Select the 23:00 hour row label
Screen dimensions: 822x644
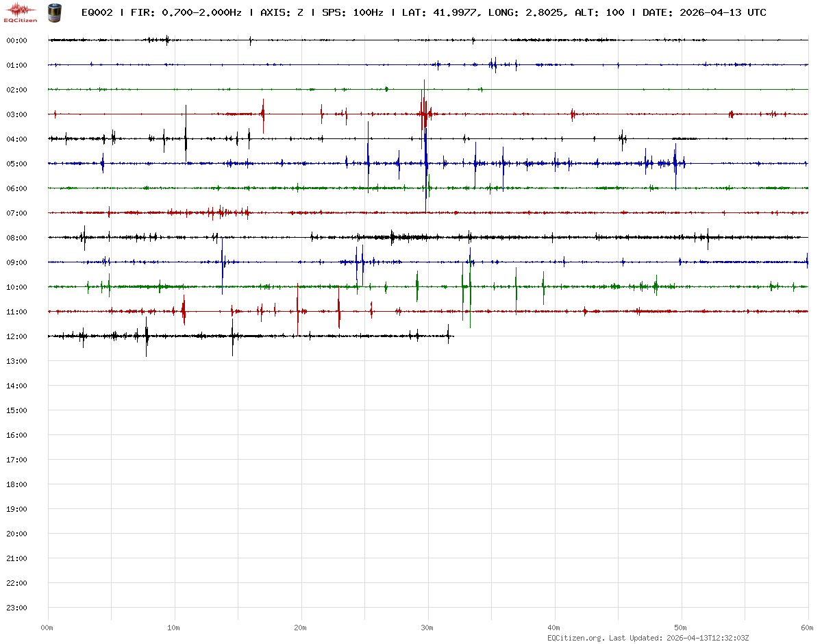(x=16, y=608)
